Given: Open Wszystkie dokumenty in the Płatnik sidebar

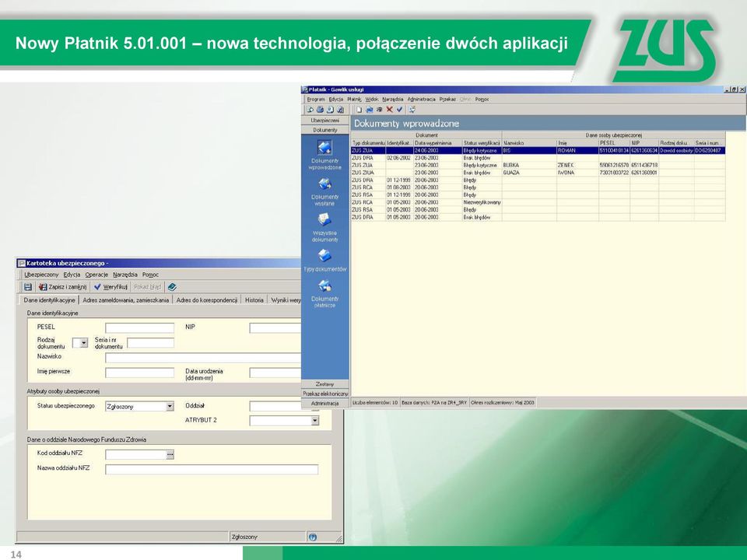Looking at the screenshot, I should (x=325, y=228).
